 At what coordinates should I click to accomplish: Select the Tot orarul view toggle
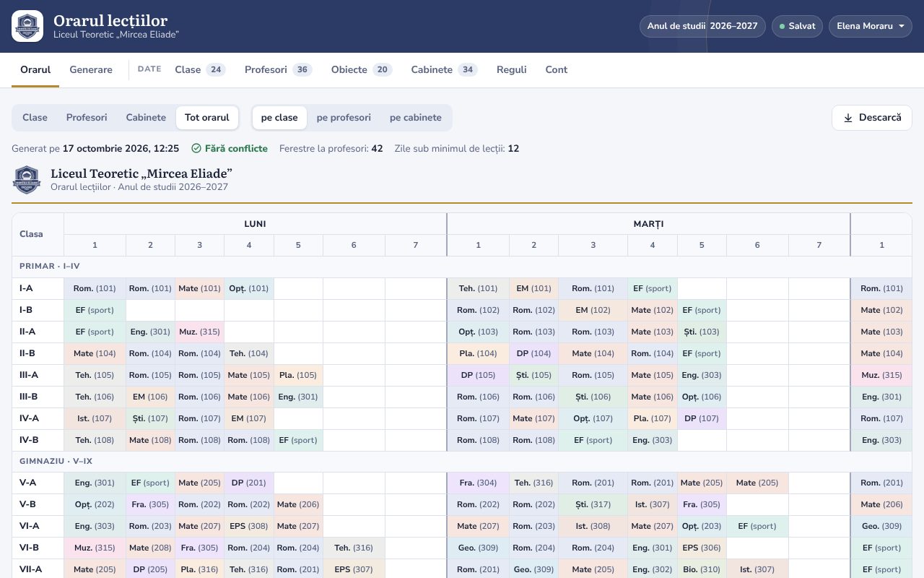[x=207, y=118]
